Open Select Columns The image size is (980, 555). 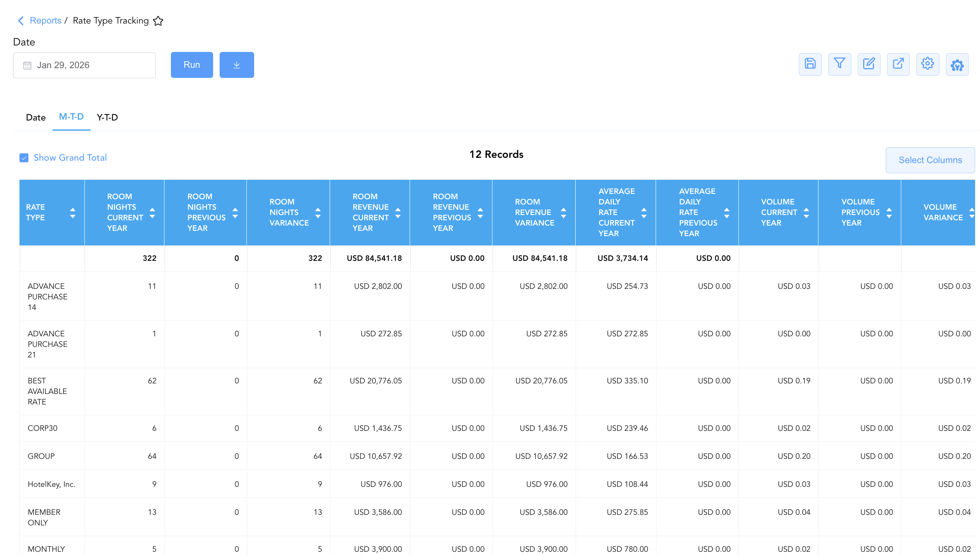pos(930,160)
